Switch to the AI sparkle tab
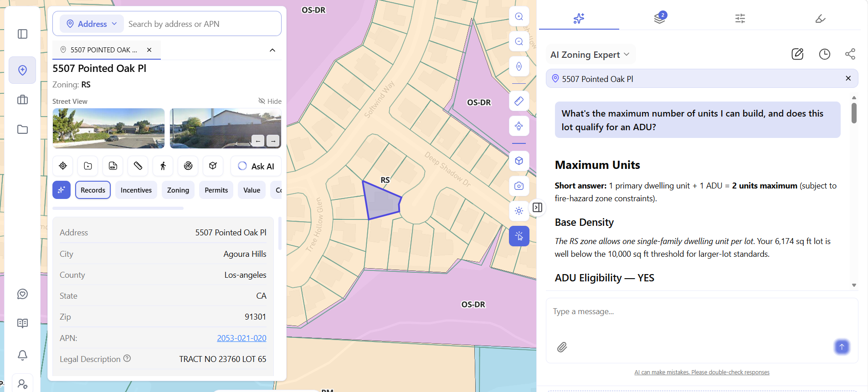Screen dimensions: 868x392 (x=579, y=19)
